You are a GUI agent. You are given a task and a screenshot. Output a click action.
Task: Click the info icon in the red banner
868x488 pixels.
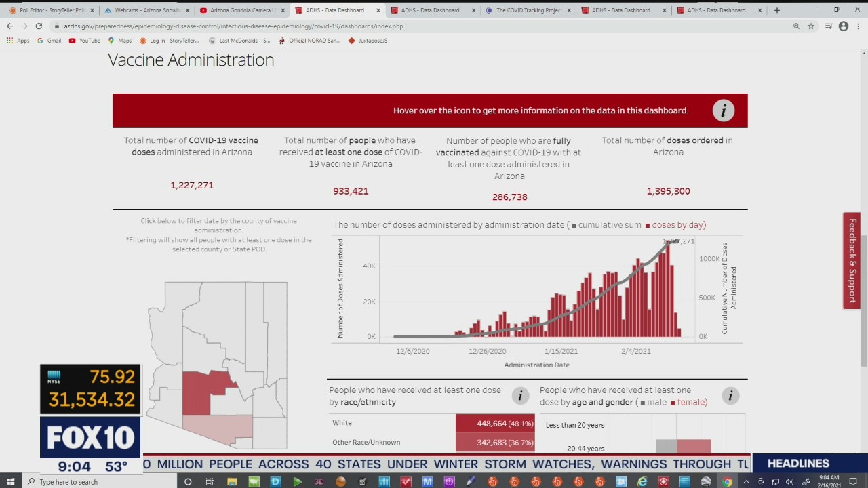(x=723, y=110)
